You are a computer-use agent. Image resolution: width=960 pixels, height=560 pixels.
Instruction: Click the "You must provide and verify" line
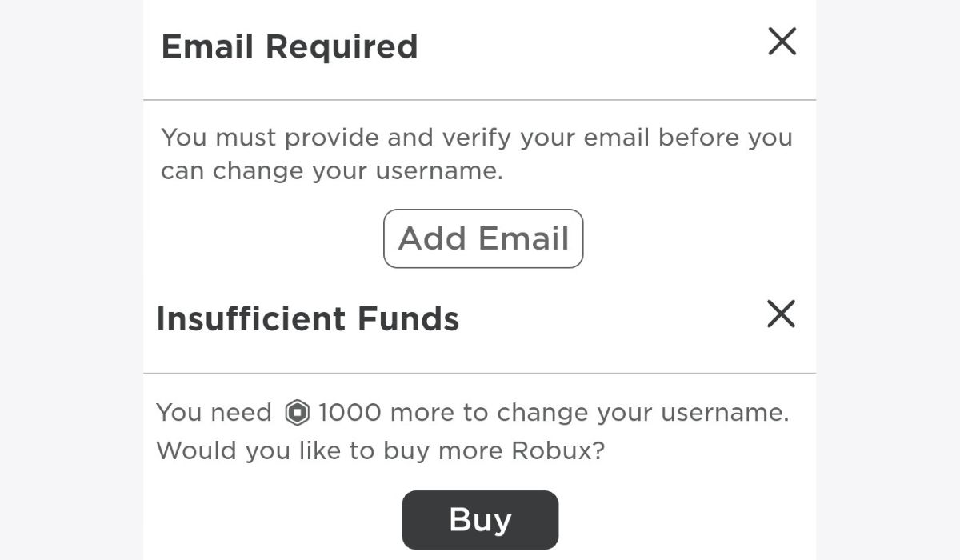(476, 138)
